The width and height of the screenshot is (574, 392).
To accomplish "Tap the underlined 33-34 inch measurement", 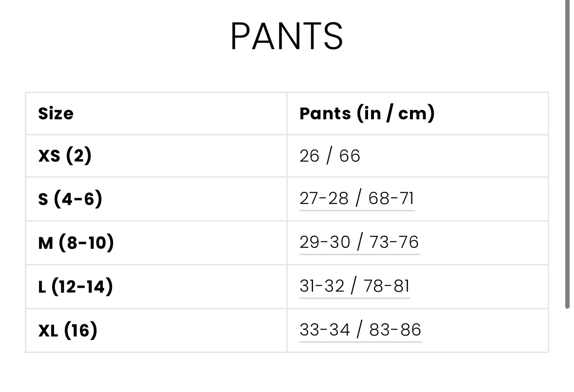I will (325, 330).
